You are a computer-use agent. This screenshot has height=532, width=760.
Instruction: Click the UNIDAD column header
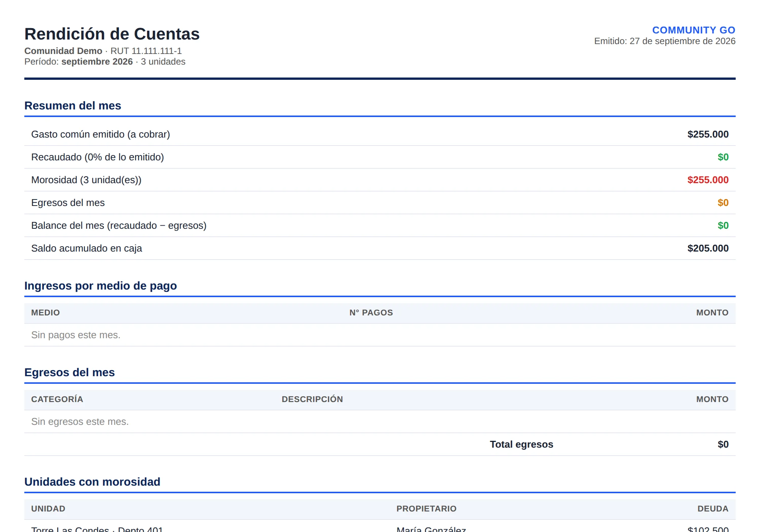pos(48,509)
